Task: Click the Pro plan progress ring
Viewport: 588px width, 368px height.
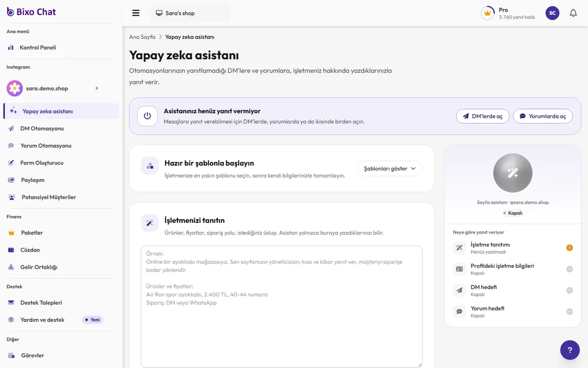Action: pos(487,13)
